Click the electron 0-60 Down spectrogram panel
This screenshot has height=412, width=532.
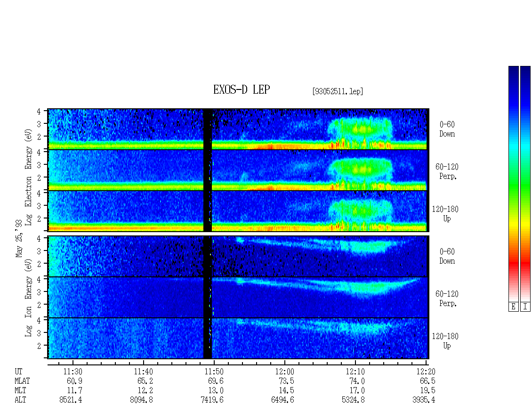238,129
